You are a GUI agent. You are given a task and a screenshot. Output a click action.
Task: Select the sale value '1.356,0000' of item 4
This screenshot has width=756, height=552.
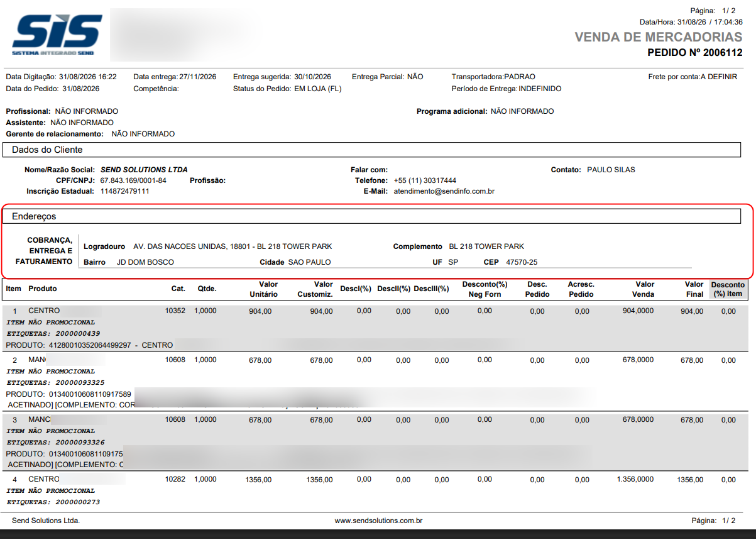[635, 479]
